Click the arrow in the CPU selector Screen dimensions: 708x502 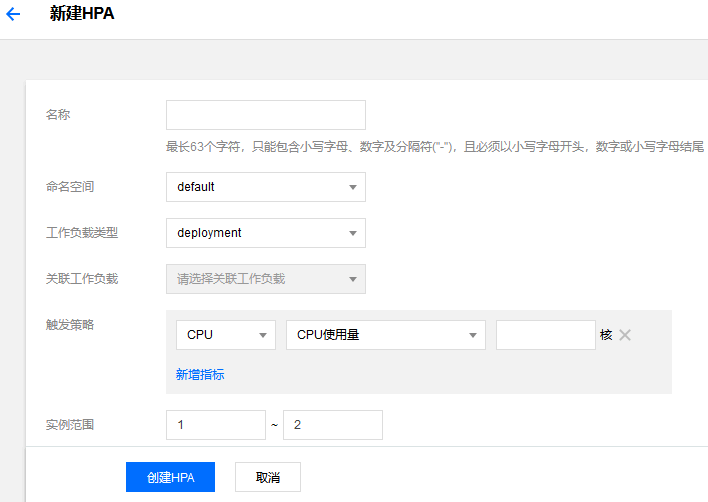coord(263,335)
